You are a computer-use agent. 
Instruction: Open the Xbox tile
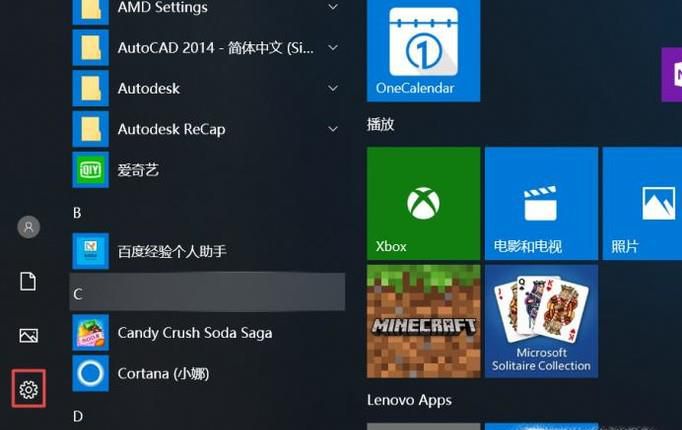(424, 203)
